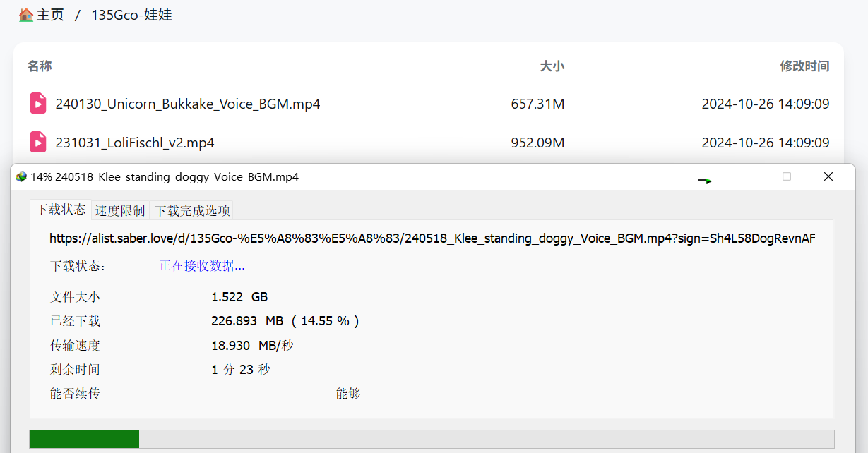Click the 657.31M size cell
The height and width of the screenshot is (453, 868).
tap(537, 104)
